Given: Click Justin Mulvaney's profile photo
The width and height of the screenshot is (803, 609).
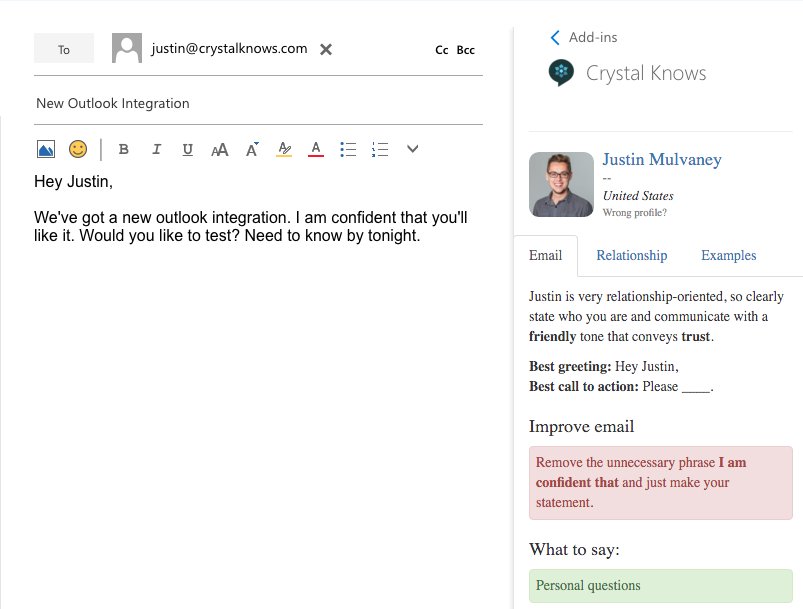Looking at the screenshot, I should click(x=561, y=184).
